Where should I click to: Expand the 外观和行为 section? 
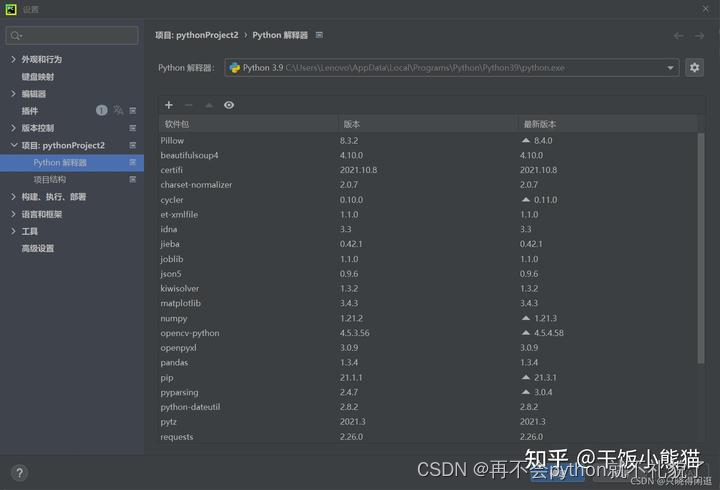click(13, 59)
